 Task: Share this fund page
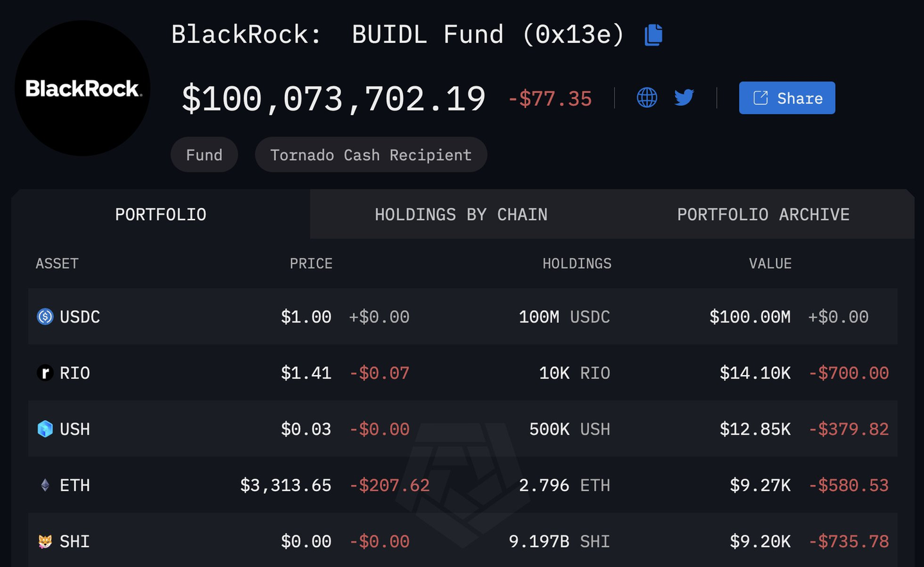(x=787, y=98)
